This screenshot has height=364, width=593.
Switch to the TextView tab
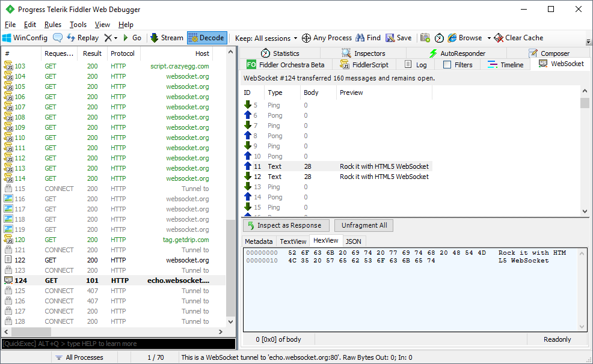[x=293, y=241]
